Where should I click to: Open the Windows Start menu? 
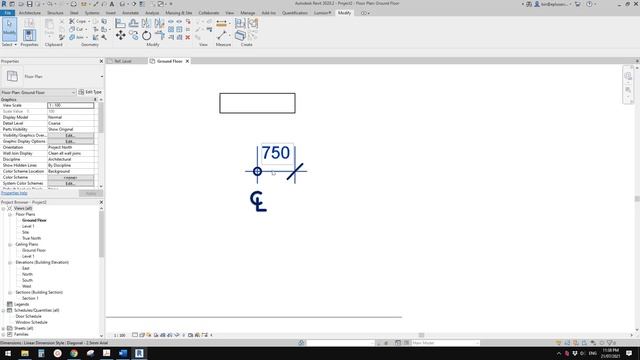(x=8, y=353)
